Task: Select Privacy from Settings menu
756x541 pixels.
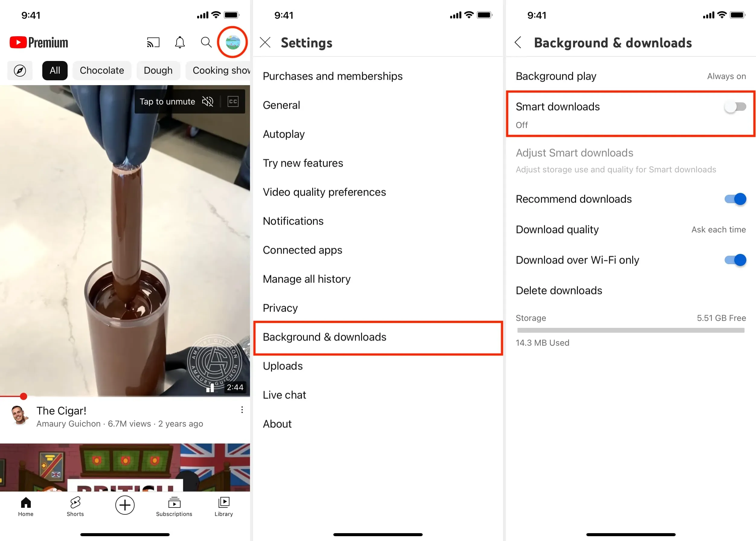Action: coord(280,307)
